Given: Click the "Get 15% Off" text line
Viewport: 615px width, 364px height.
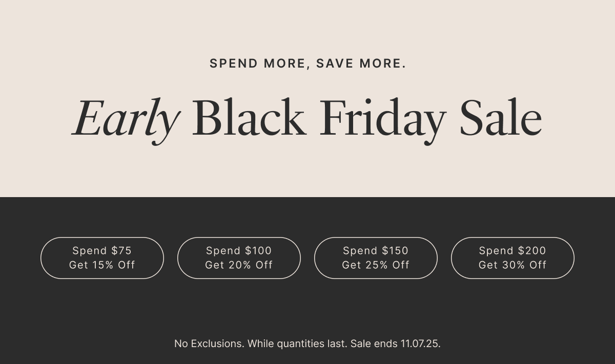Looking at the screenshot, I should (x=102, y=265).
